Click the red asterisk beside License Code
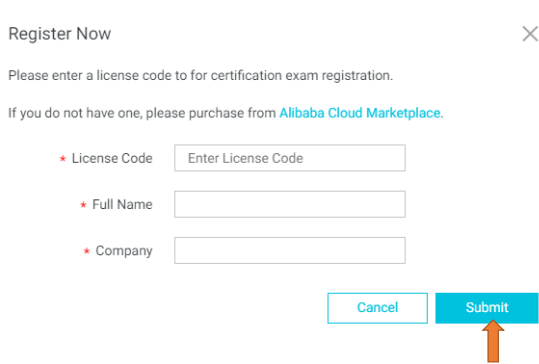This screenshot has width=539, height=364. tap(63, 158)
